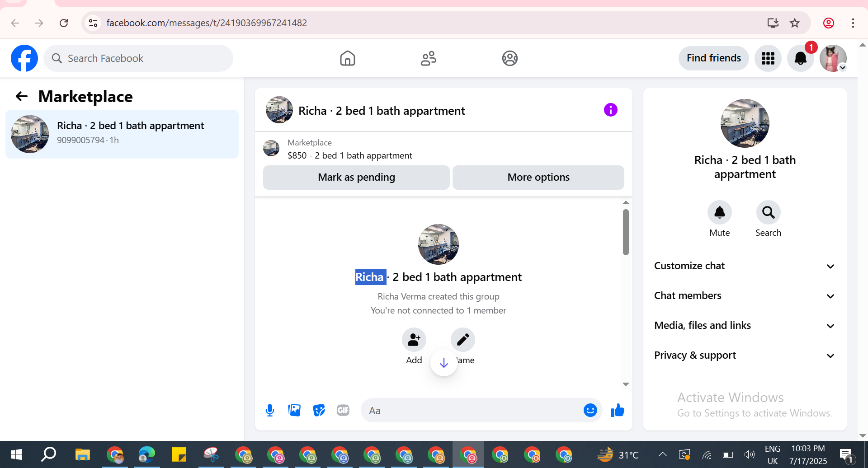868x468 pixels.
Task: Open the emoji picker in the message box
Action: point(590,410)
